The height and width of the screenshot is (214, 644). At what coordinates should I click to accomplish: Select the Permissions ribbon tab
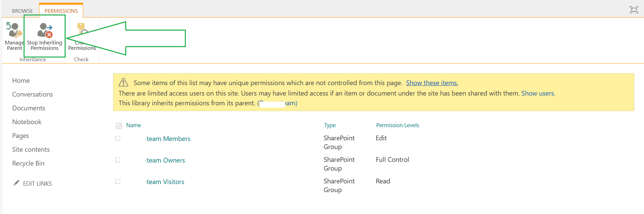click(x=61, y=11)
